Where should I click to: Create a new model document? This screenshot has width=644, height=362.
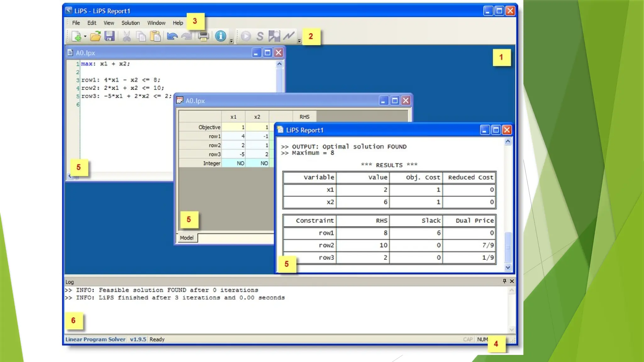click(x=76, y=36)
